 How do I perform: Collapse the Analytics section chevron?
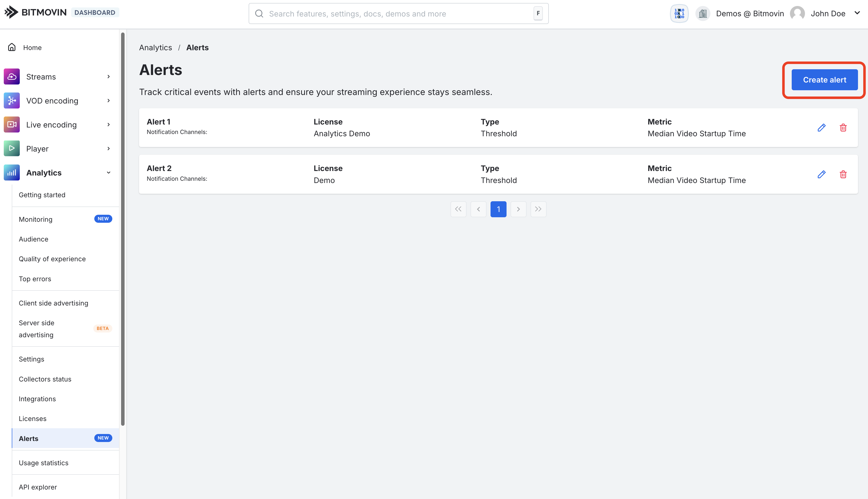tap(108, 173)
